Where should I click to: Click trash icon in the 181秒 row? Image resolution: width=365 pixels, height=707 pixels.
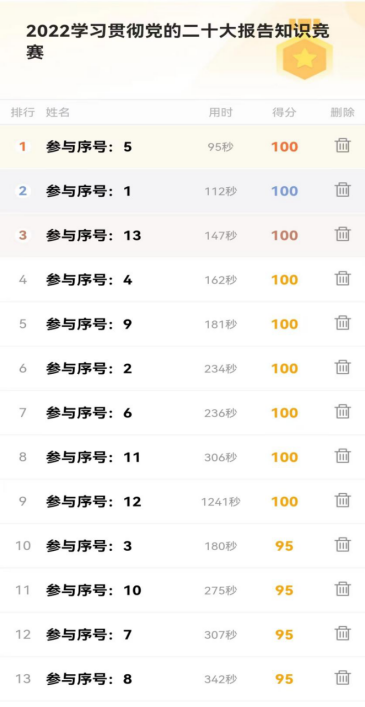pyautogui.click(x=342, y=323)
